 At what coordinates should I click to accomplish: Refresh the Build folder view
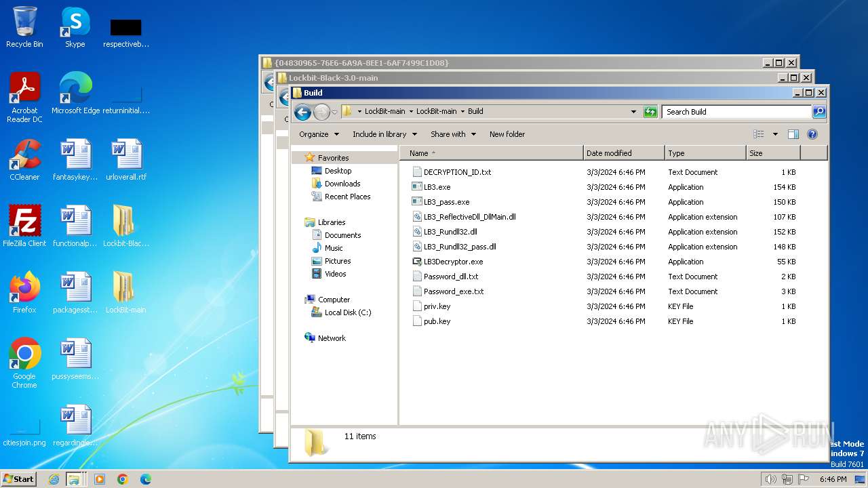coord(650,112)
